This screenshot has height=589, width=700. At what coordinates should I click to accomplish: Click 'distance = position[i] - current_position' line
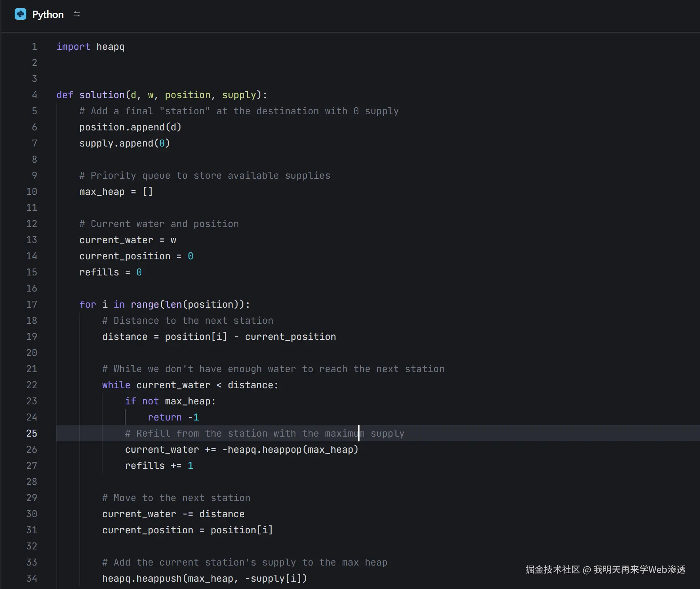(219, 337)
